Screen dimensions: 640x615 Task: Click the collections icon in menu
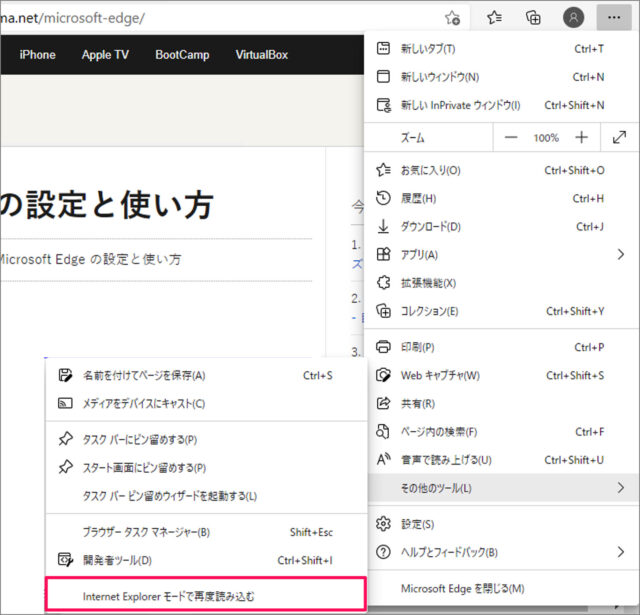pyautogui.click(x=383, y=311)
